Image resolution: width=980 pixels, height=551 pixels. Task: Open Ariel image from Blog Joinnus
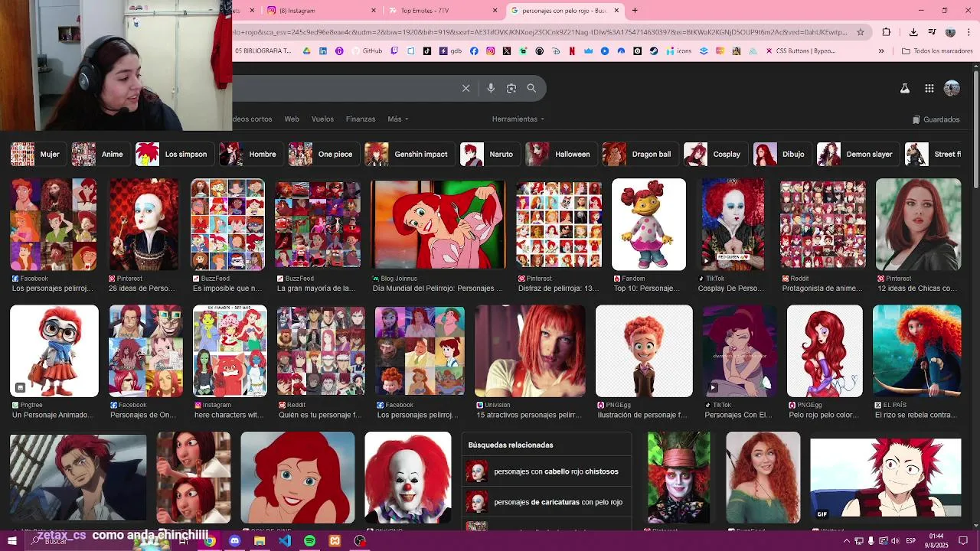click(438, 224)
